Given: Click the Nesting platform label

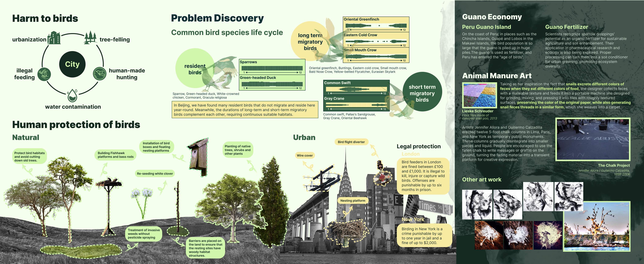Looking at the screenshot, I should click(x=353, y=200).
